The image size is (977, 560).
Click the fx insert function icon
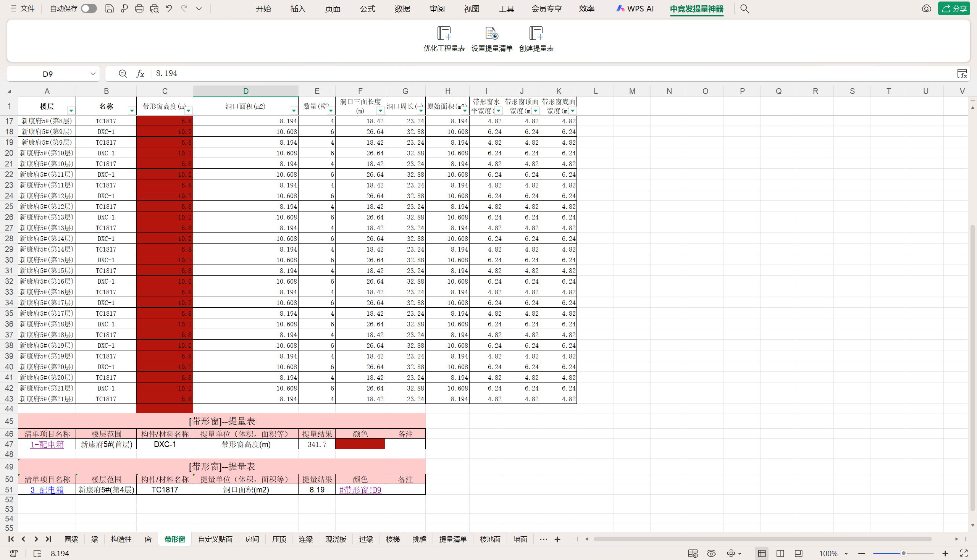pyautogui.click(x=140, y=73)
